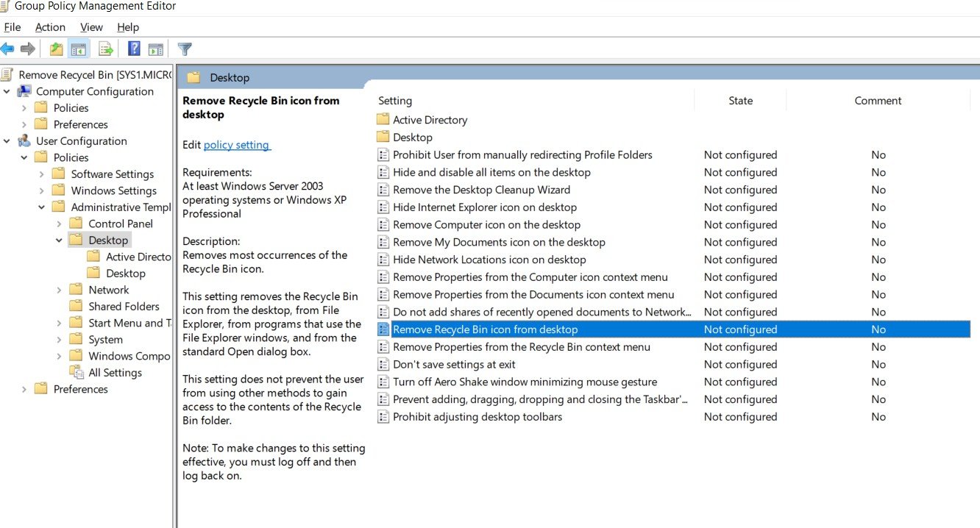This screenshot has width=980, height=528.
Task: Expand the Windows Components node
Action: 60,356
